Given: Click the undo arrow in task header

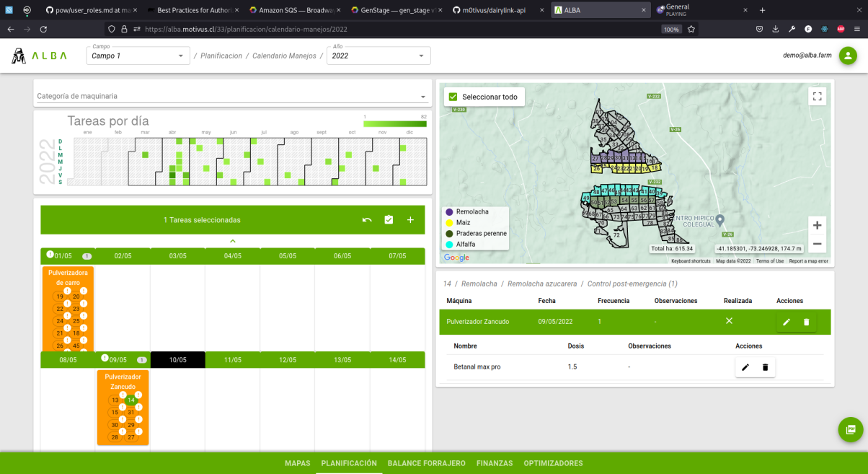Looking at the screenshot, I should click(367, 220).
